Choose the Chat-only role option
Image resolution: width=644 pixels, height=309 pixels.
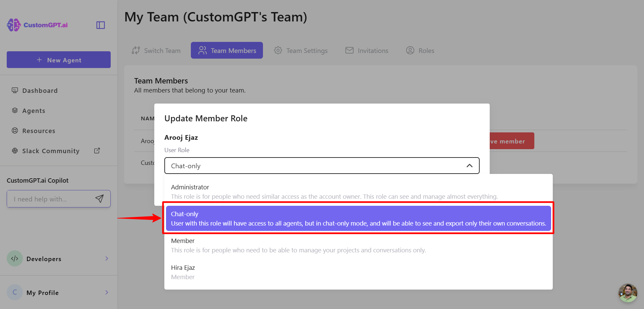[358, 219]
